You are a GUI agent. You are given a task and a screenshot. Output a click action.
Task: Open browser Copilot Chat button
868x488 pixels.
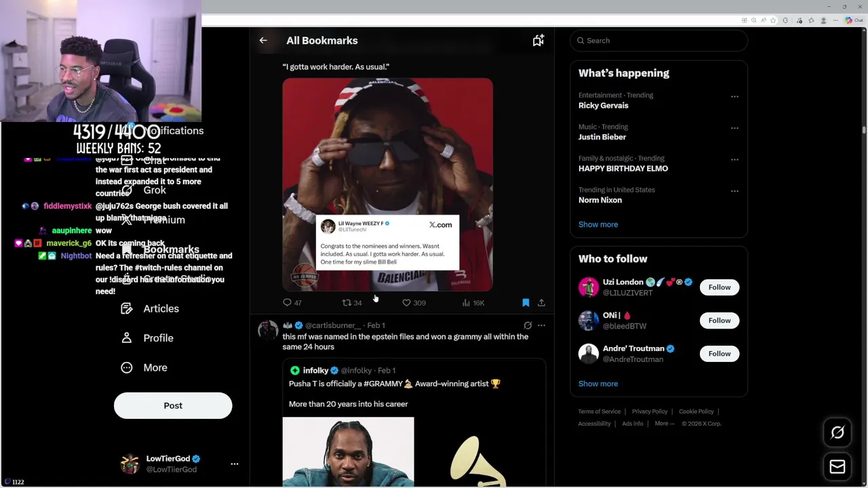tap(854, 20)
